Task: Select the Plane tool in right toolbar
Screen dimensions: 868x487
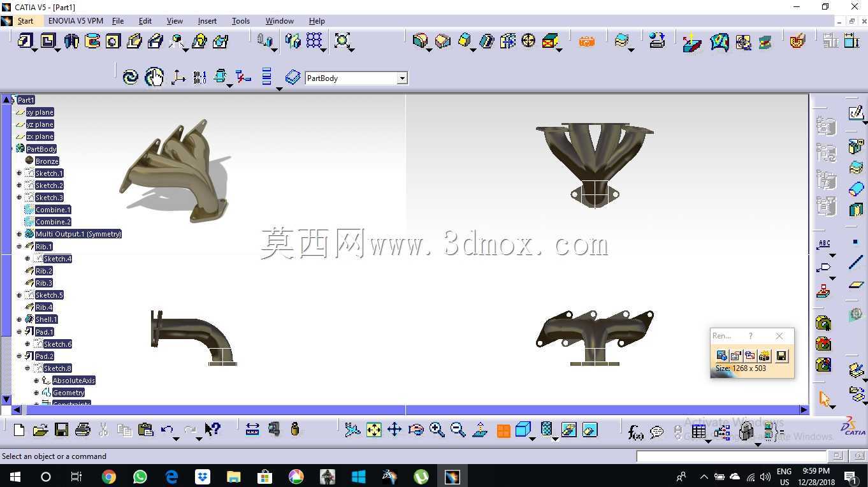Action: click(x=856, y=285)
